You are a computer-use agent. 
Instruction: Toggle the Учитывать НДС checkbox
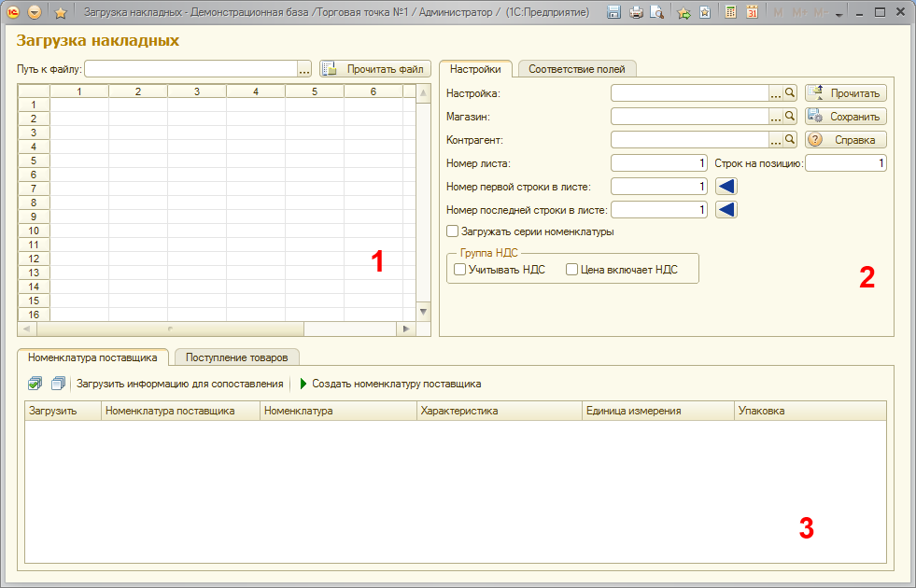pyautogui.click(x=459, y=270)
